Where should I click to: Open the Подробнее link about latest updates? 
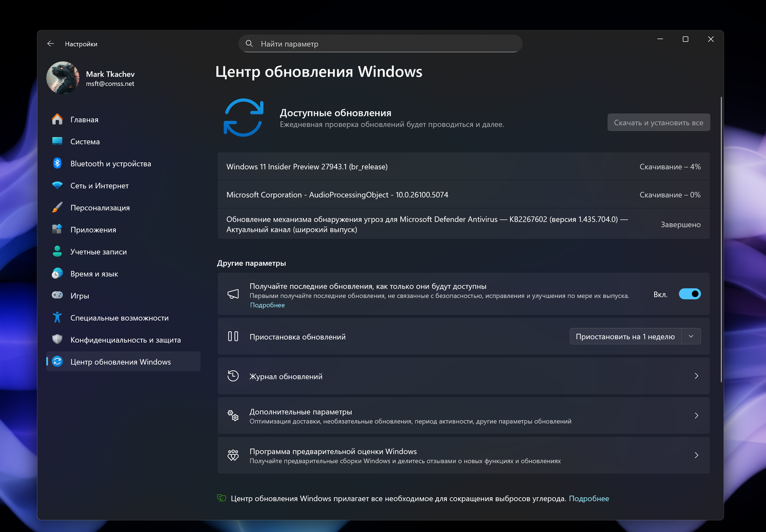267,305
